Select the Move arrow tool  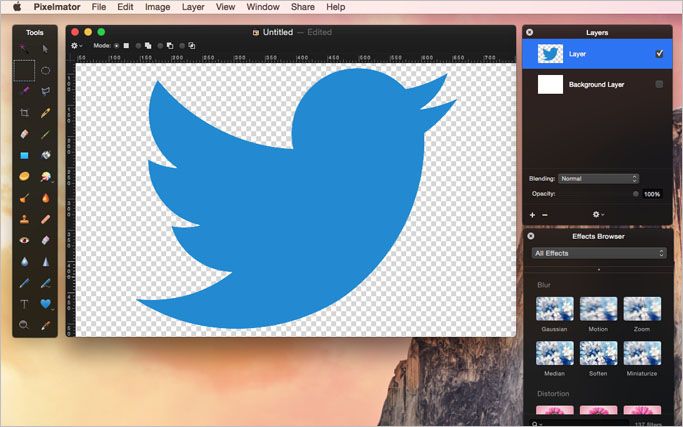[45, 49]
